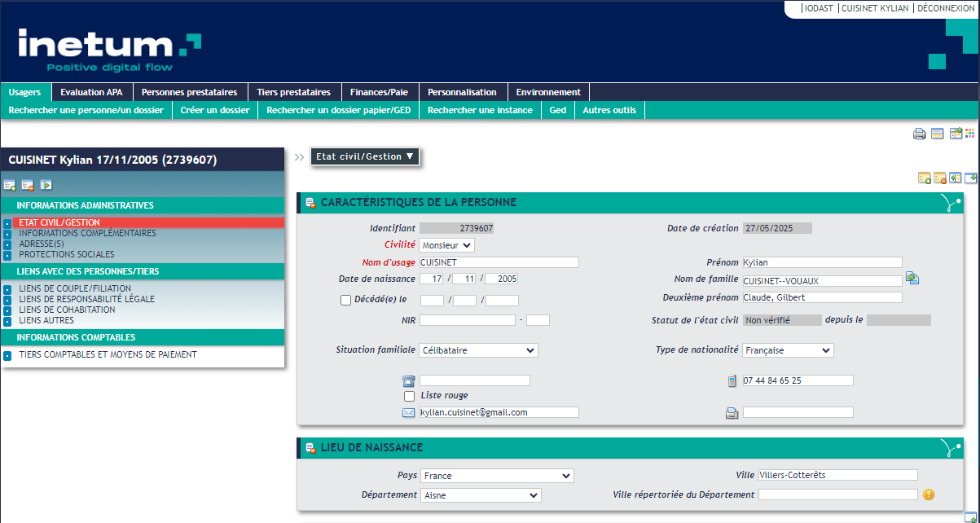Click the yellow help icon beside Ville répertoriée
Viewport: 980px width, 523px height.
[x=929, y=494]
